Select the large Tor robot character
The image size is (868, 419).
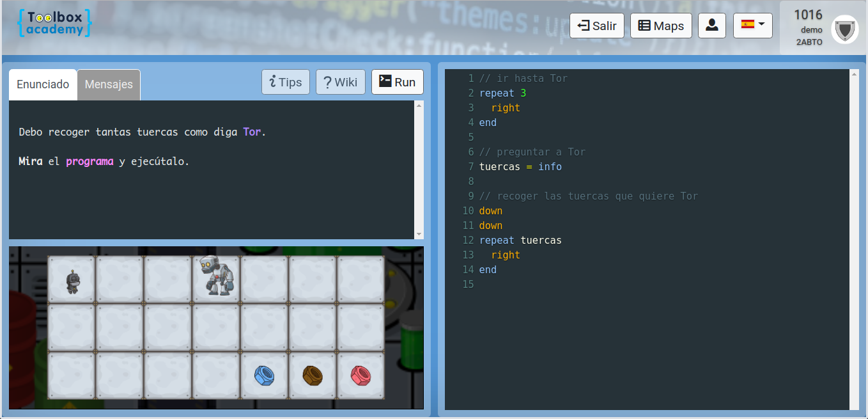[218, 275]
